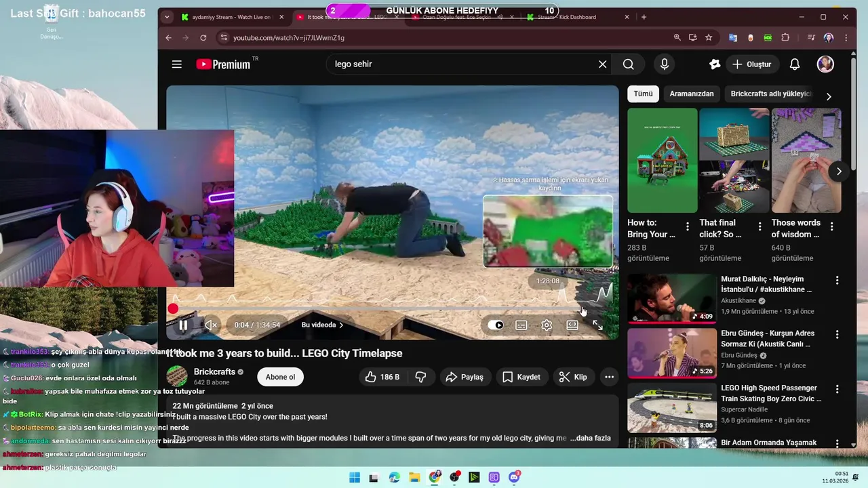Open the Brickcrafts channel name link
Screen dimensions: 868x488
click(214, 371)
